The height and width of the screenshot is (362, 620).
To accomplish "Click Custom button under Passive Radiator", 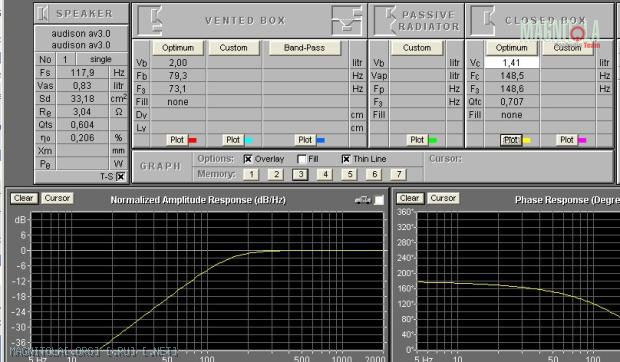I will [x=417, y=48].
